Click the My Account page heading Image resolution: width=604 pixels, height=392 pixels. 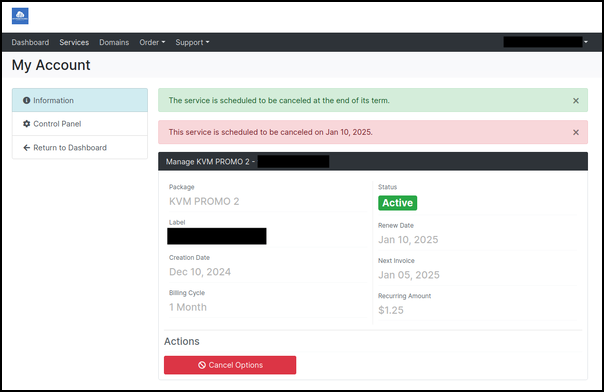(51, 65)
